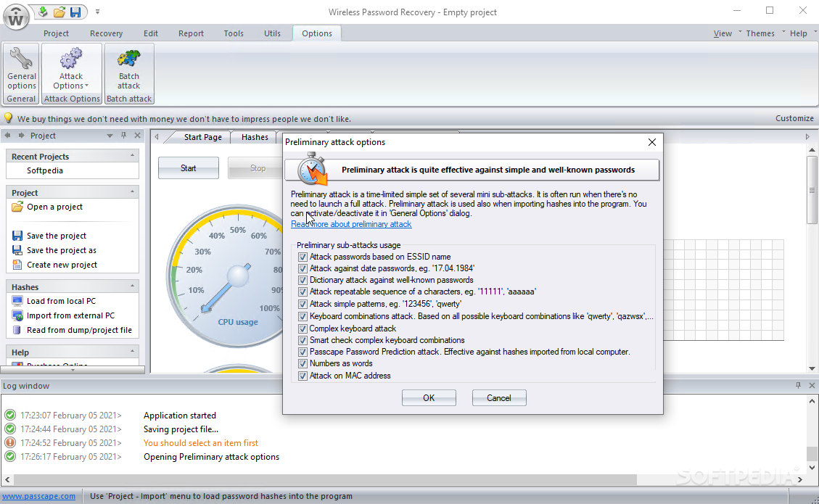Click the Open a project folder icon

17,207
